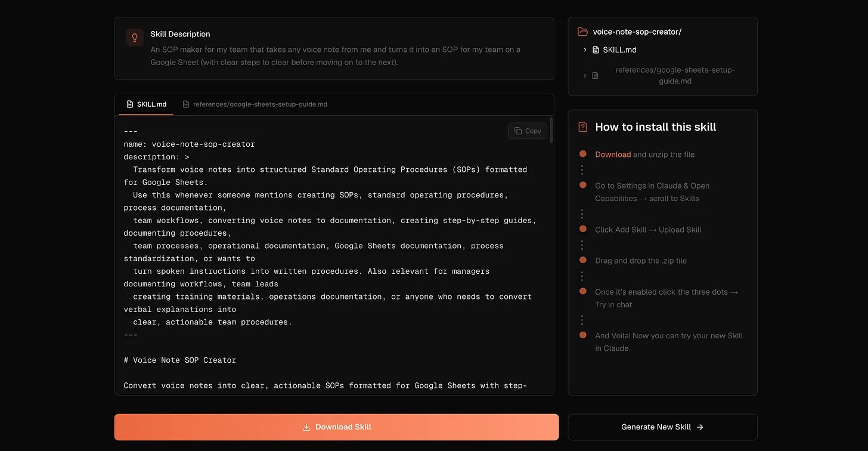Click the file icon on references tab
This screenshot has width=868, height=451.
point(186,104)
